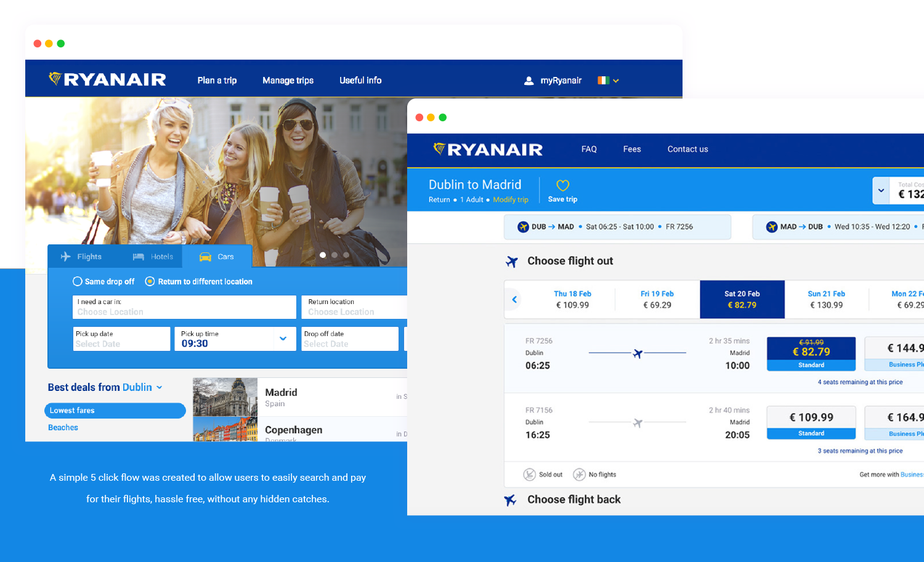Click the DUB to MAD flight summary
Image resolution: width=924 pixels, height=562 pixels.
(617, 227)
